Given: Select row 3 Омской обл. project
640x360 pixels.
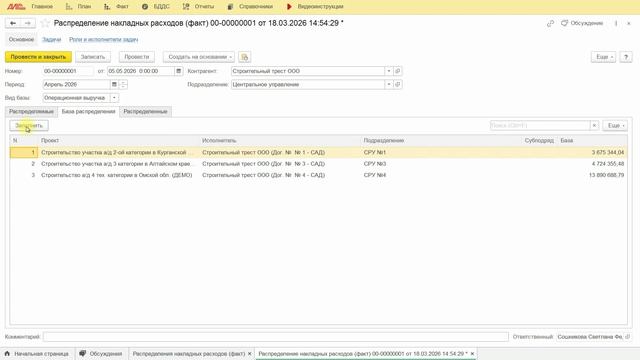Looking at the screenshot, I should pos(318,175).
